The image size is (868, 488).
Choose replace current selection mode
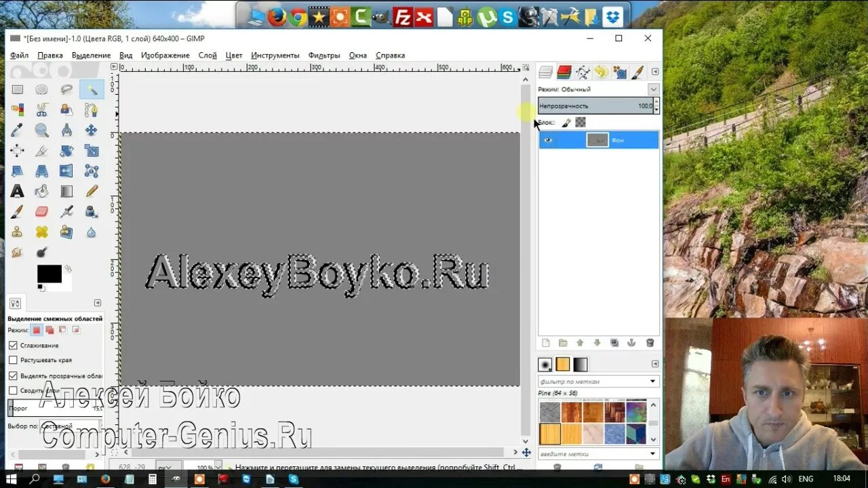37,330
